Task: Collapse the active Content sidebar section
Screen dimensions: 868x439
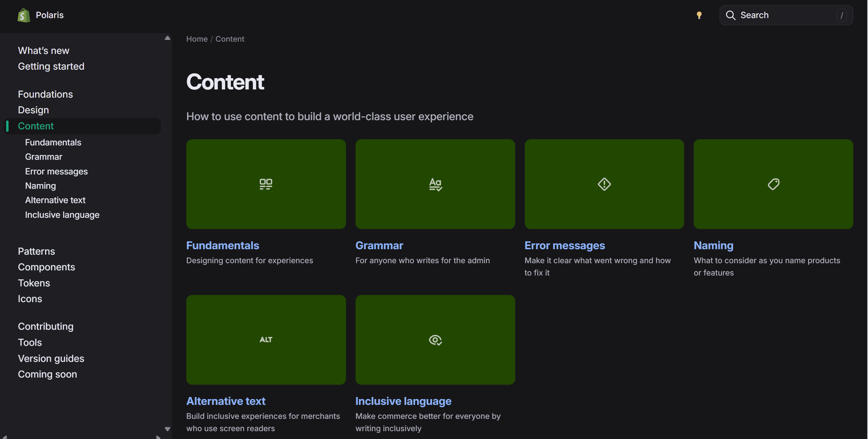Action: [82, 126]
